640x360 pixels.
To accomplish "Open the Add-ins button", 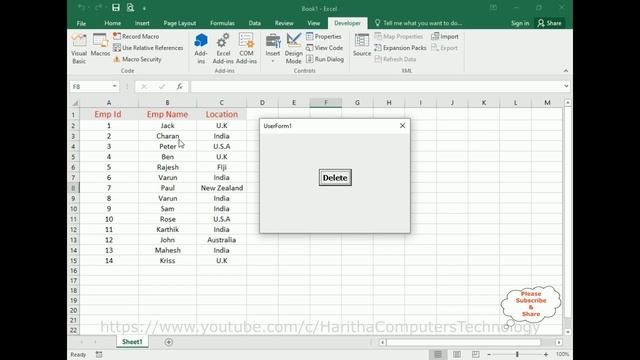I will pos(201,49).
